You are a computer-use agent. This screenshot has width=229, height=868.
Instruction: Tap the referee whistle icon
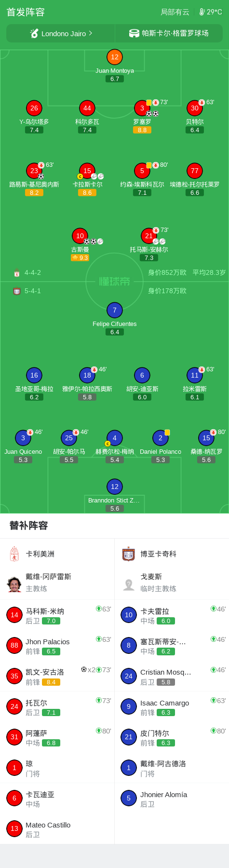click(x=34, y=33)
